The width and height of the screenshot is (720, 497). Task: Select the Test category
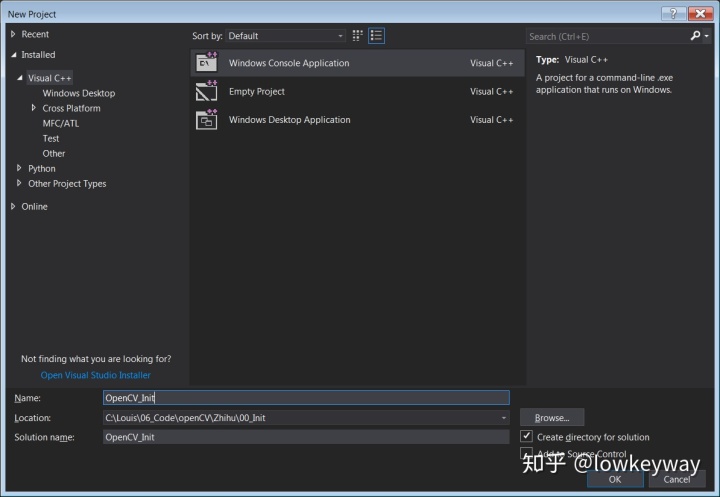pyautogui.click(x=51, y=138)
